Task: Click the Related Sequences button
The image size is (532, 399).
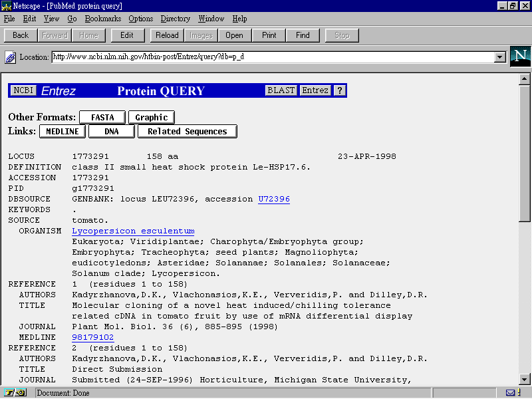Action: click(x=187, y=132)
